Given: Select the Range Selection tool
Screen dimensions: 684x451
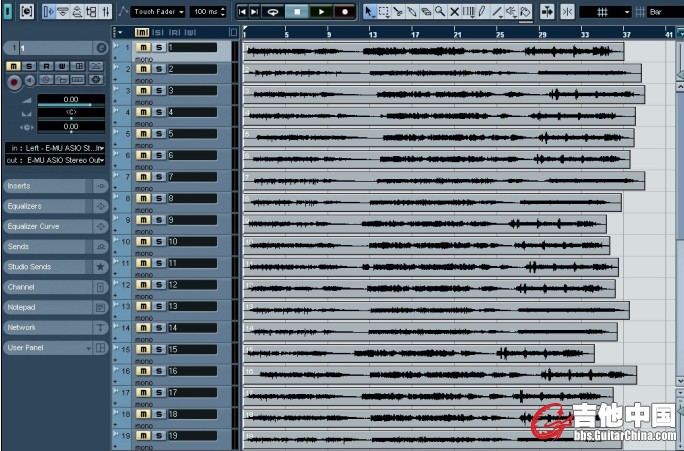Looking at the screenshot, I should pyautogui.click(x=383, y=11).
